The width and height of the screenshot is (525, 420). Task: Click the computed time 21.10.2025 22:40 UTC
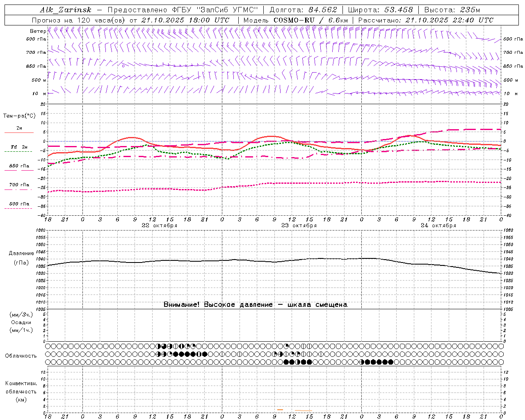(x=449, y=20)
